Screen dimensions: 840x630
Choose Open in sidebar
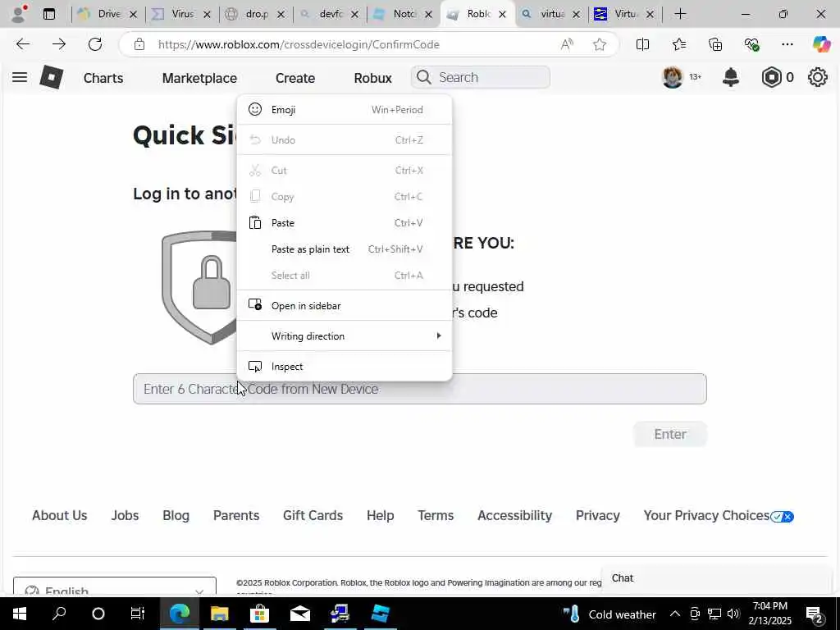pos(344,305)
